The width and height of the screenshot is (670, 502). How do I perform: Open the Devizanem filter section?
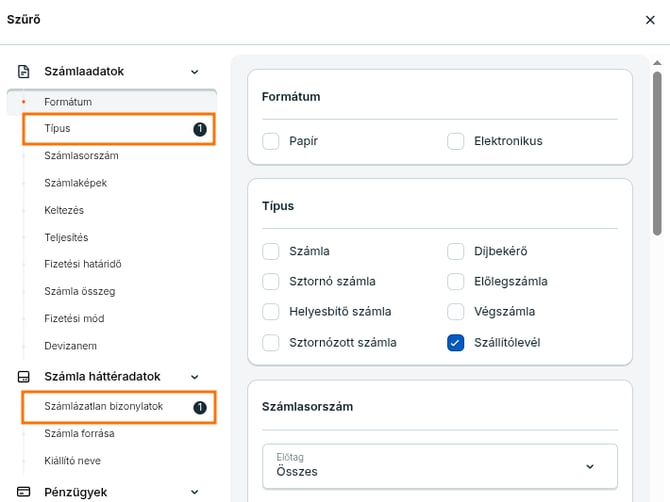tap(70, 345)
